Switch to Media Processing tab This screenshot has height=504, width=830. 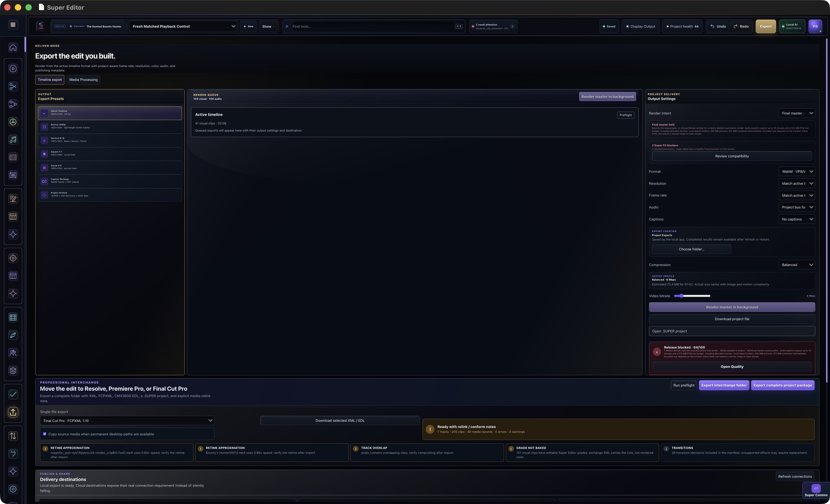(x=83, y=80)
